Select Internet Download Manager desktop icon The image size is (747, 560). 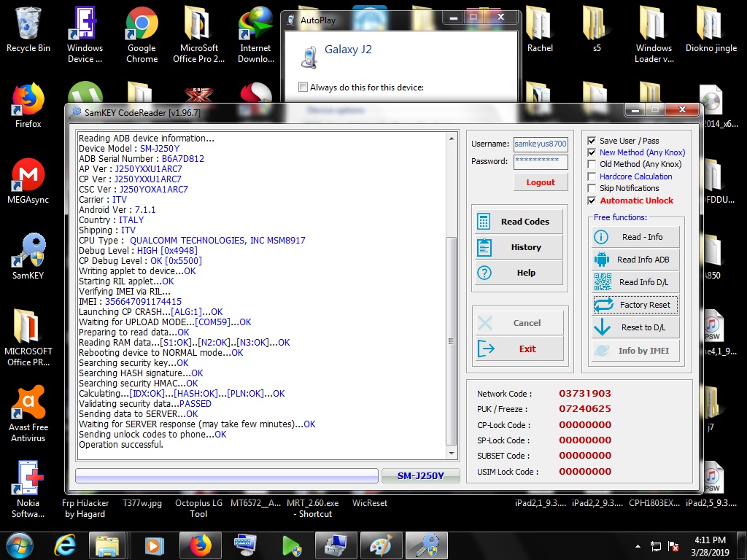point(256,34)
